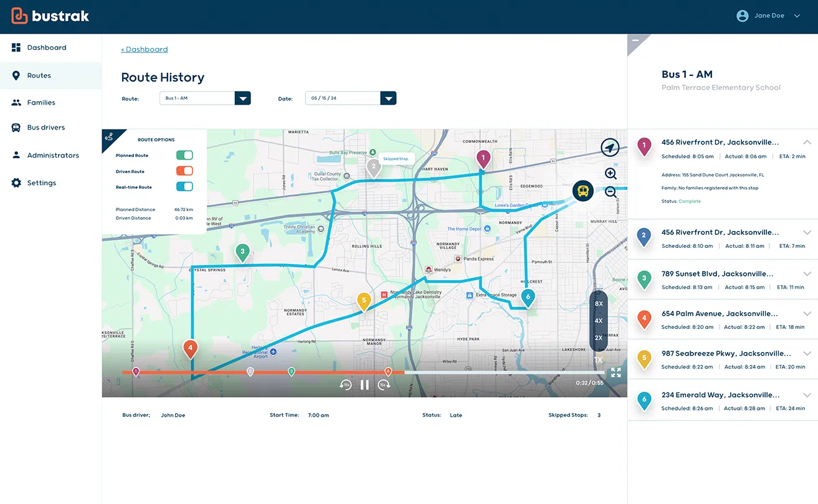Image resolution: width=818 pixels, height=504 pixels.
Task: Collapse the Bus 1 - AM side panel
Action: [x=635, y=40]
